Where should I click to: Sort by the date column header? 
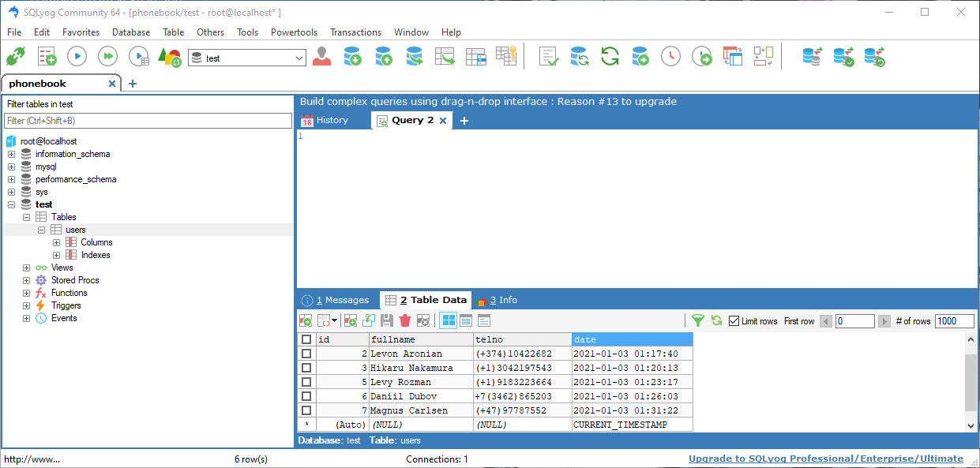tap(633, 339)
